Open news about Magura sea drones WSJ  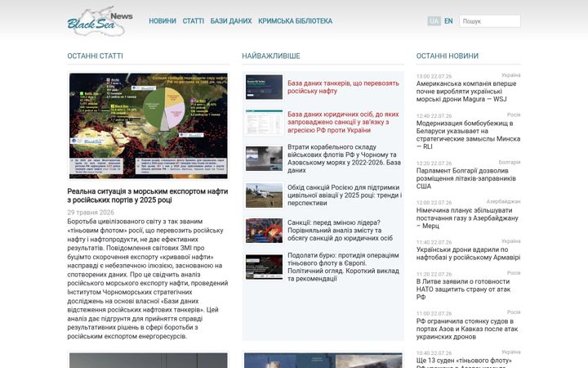coord(466,92)
